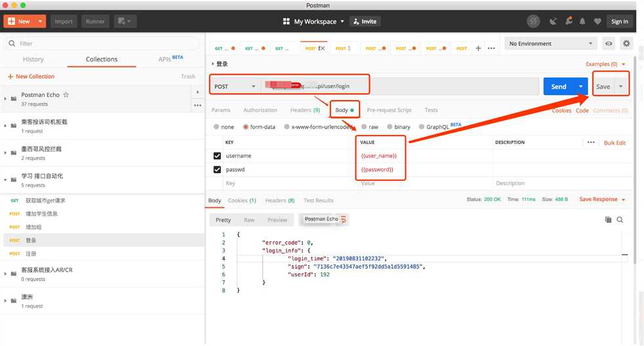Select raw body type
The width and height of the screenshot is (644, 346).
coord(364,127)
